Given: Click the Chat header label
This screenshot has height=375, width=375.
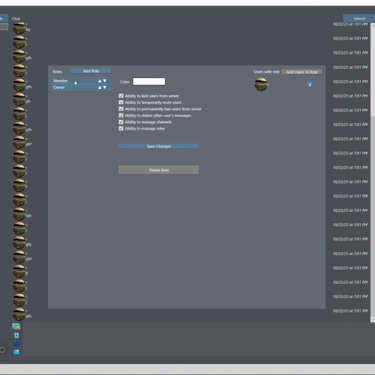Looking at the screenshot, I should [16, 19].
